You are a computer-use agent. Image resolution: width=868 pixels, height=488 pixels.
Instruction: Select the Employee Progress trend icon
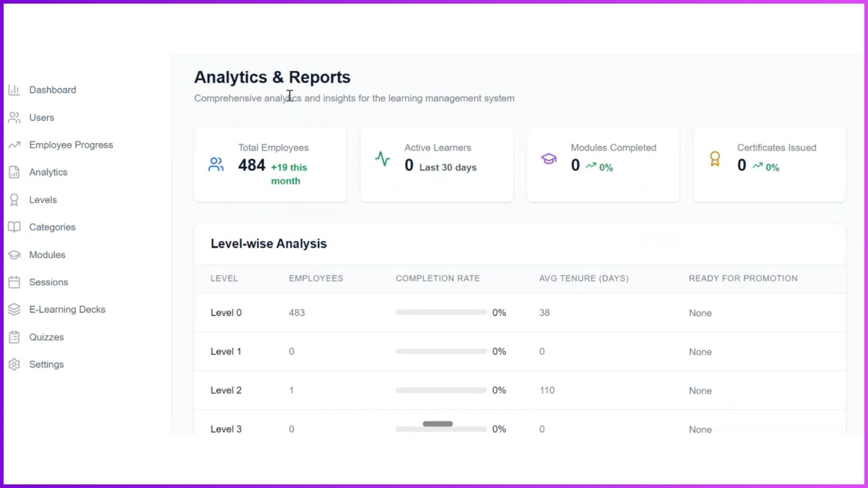click(x=14, y=145)
